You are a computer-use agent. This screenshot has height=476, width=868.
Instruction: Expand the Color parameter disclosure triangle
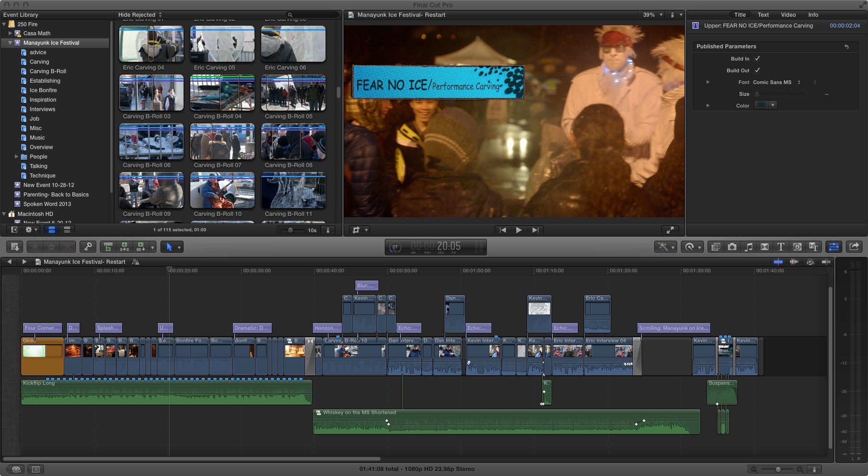click(708, 106)
